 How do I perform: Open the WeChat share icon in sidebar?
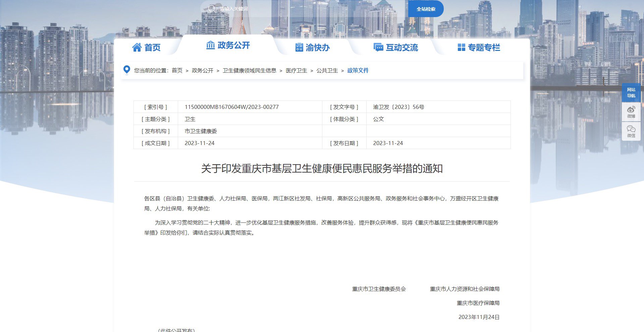[x=631, y=131]
